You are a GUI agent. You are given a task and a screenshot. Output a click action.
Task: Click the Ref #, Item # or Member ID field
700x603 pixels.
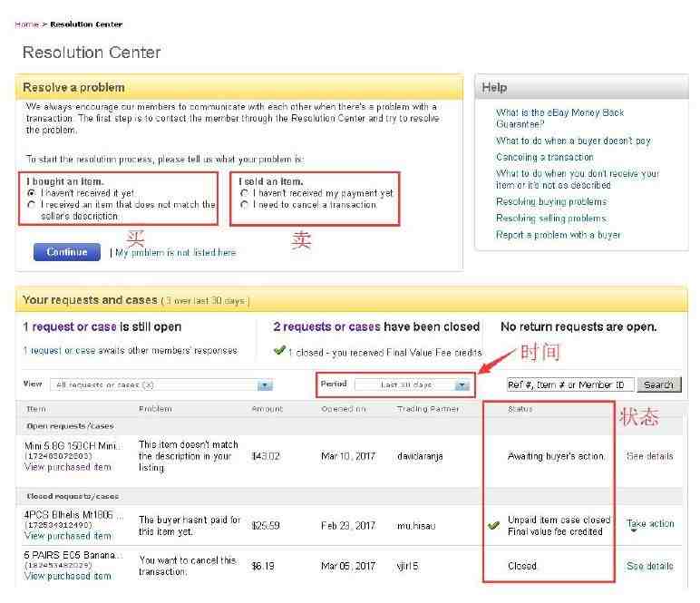(570, 384)
